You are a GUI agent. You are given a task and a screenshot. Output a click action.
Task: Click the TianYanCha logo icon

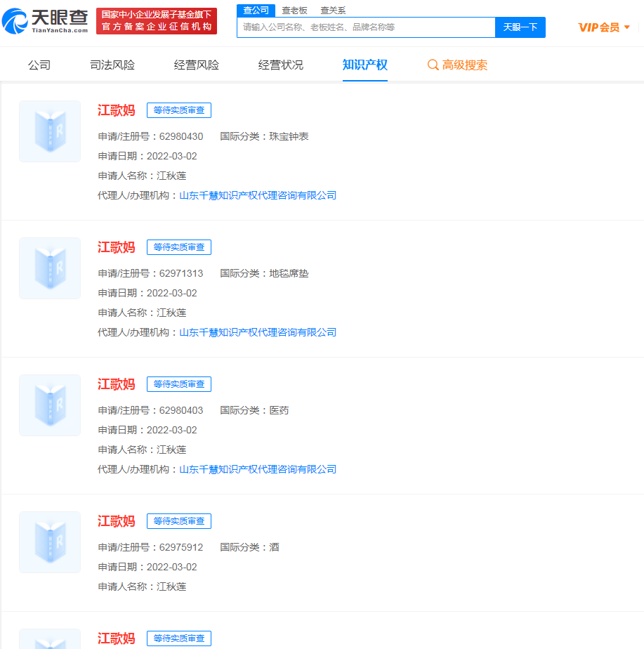pyautogui.click(x=15, y=21)
